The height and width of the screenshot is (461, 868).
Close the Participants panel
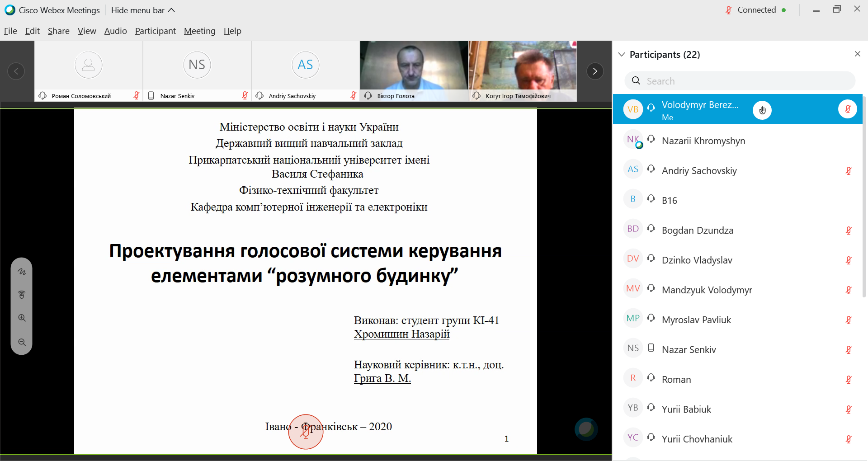coord(857,54)
